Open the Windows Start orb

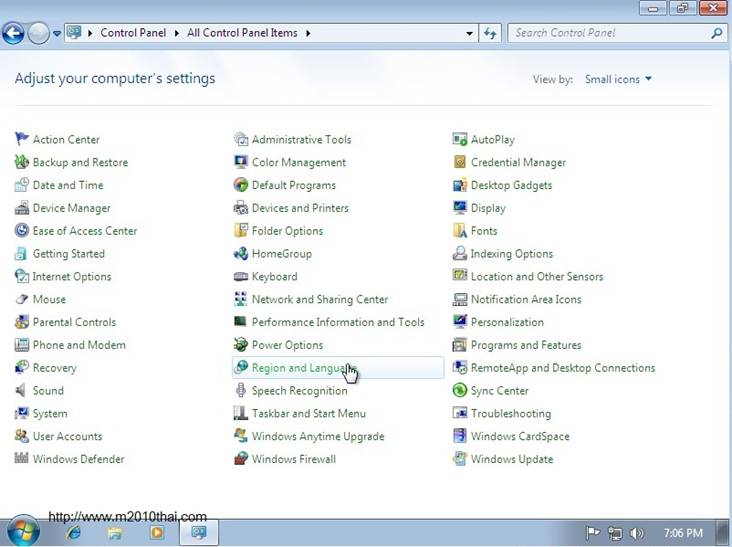click(22, 531)
